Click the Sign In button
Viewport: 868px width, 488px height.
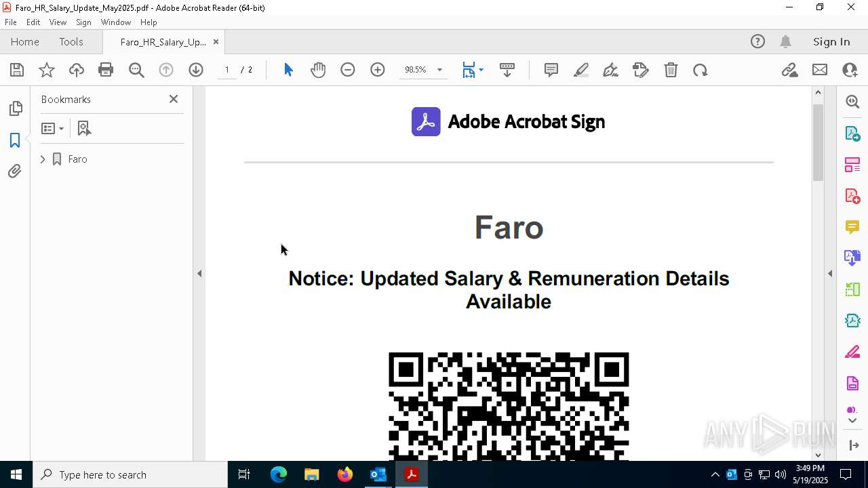831,42
